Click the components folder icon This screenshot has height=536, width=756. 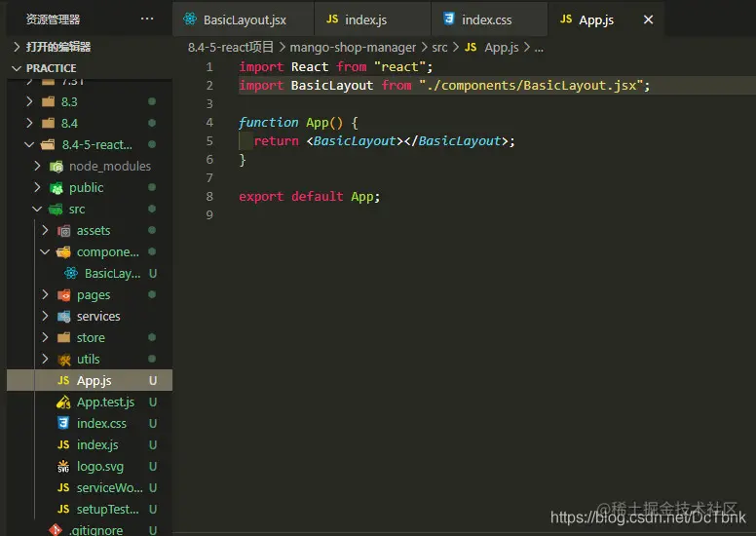point(63,251)
